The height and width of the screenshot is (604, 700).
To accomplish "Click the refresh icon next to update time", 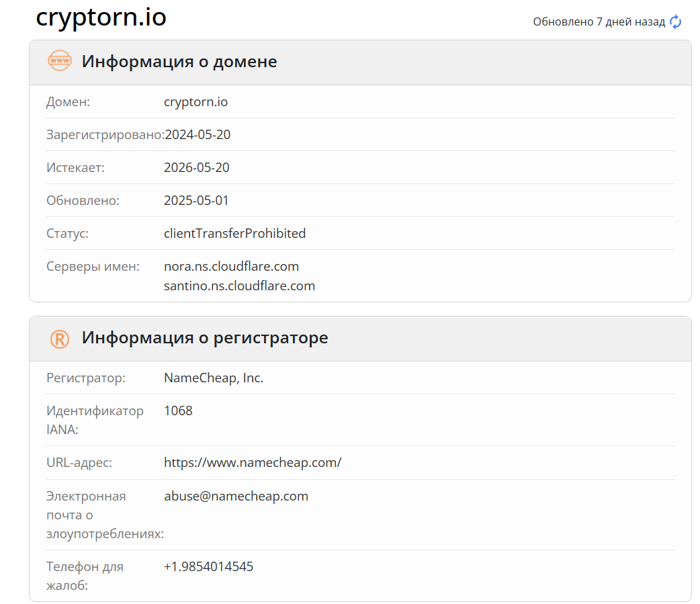I will pos(676,22).
